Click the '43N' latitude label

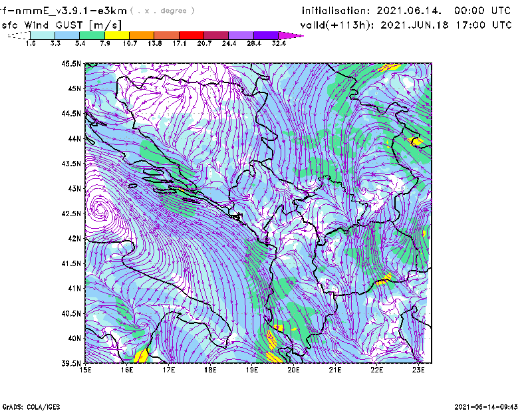tap(74, 188)
